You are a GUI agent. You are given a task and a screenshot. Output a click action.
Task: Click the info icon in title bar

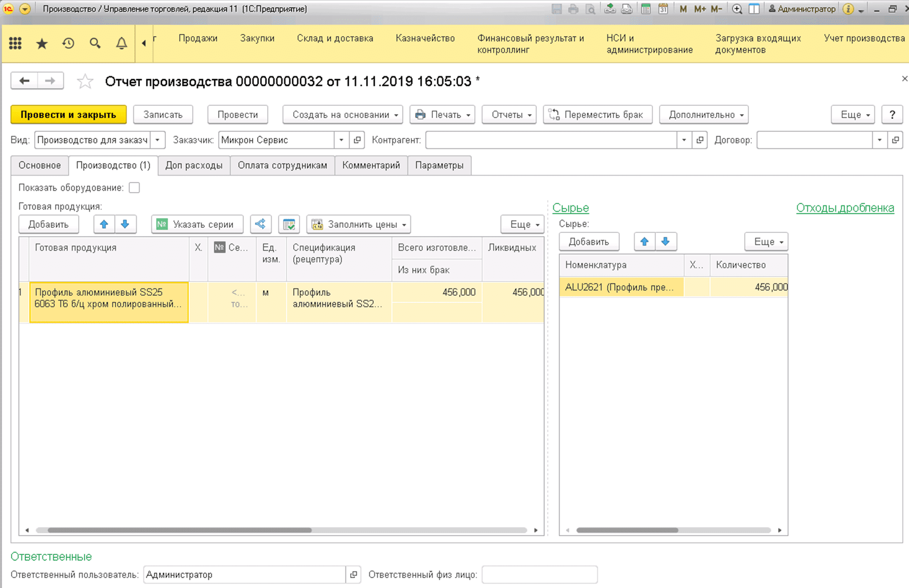pos(848,9)
